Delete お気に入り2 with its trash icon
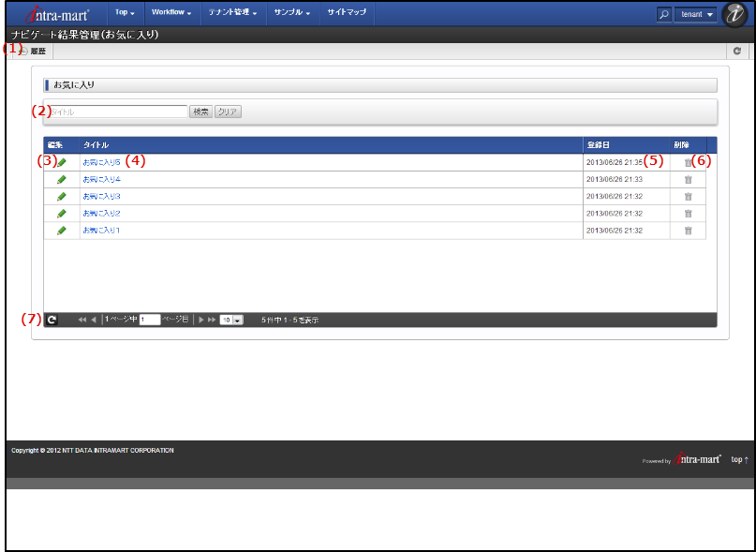 [688, 214]
